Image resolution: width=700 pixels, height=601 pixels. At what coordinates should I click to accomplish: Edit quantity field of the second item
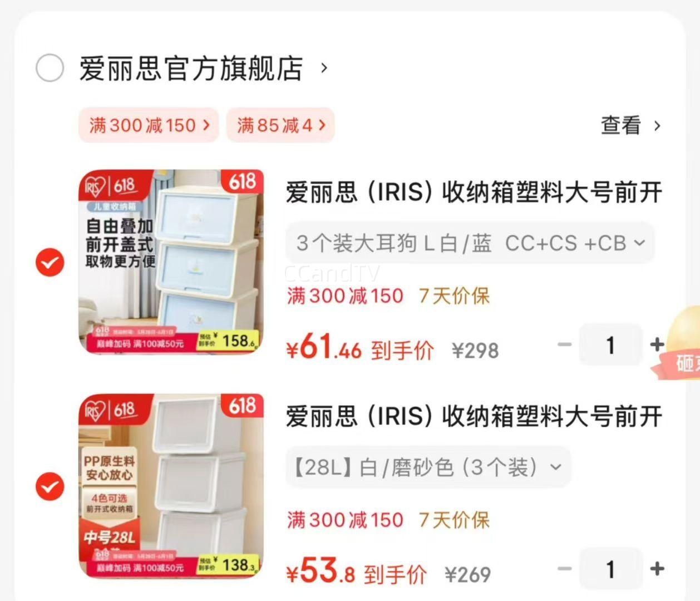click(x=610, y=569)
